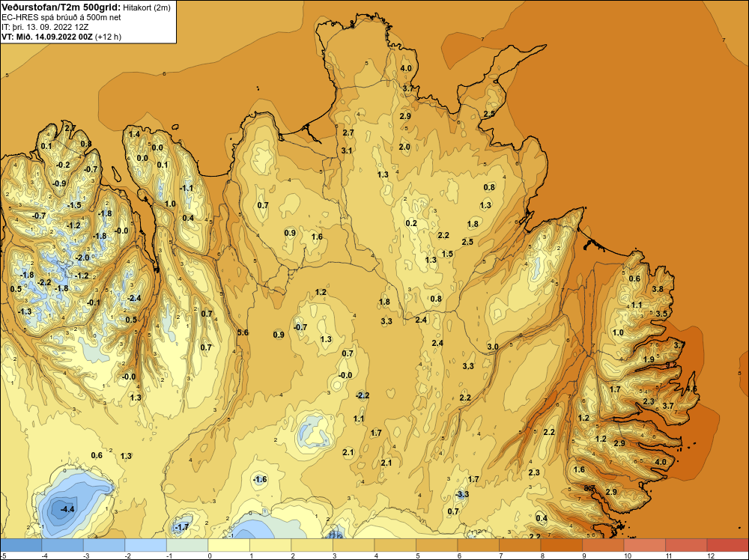
Task: Click the temperature value '5.6'
Action: coord(243,332)
